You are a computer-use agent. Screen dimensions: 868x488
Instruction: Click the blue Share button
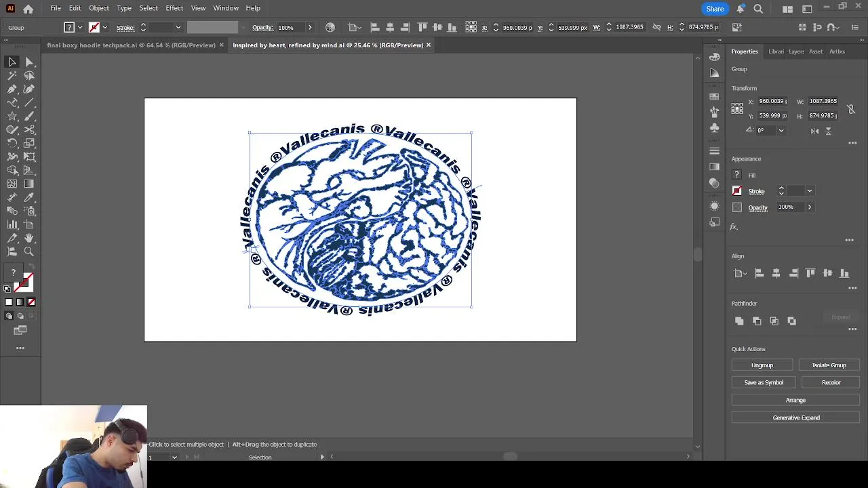pos(715,9)
